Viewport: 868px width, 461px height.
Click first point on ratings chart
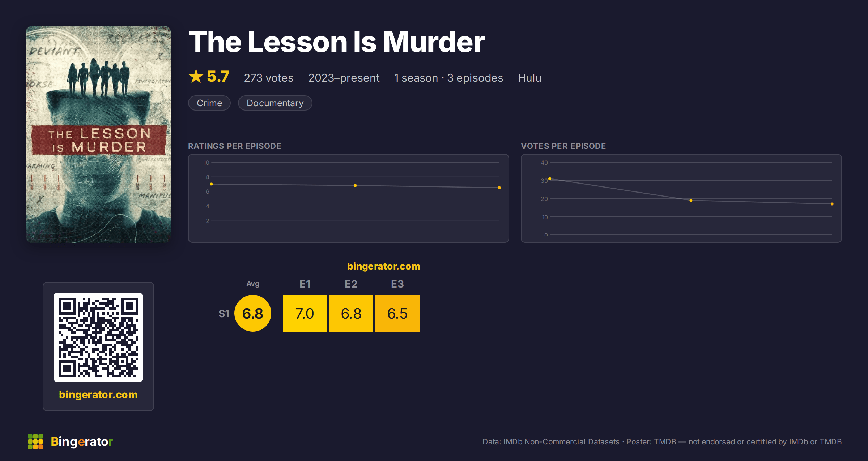[x=211, y=184]
